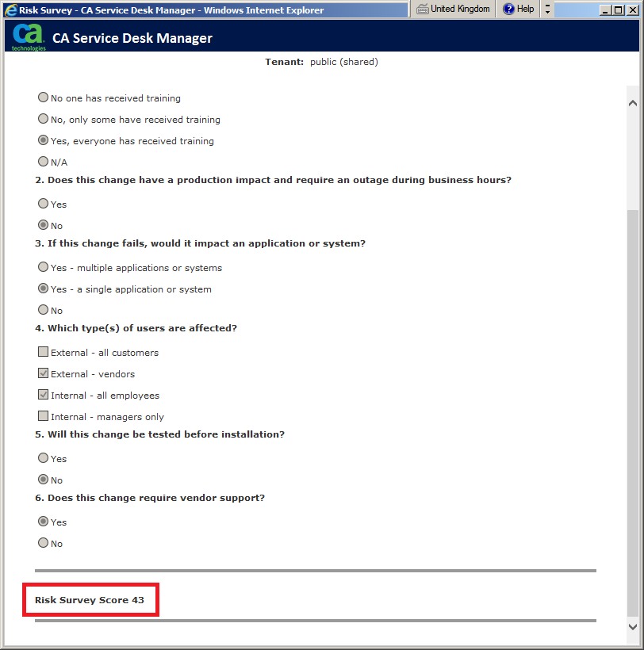This screenshot has height=650, width=644.
Task: Click the 'Tenant:' label
Action: pos(285,62)
